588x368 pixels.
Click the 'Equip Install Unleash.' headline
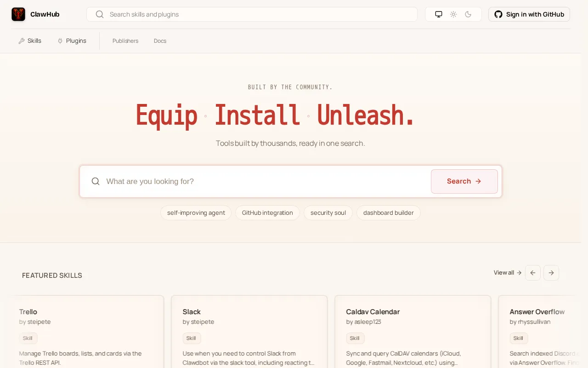coord(275,115)
